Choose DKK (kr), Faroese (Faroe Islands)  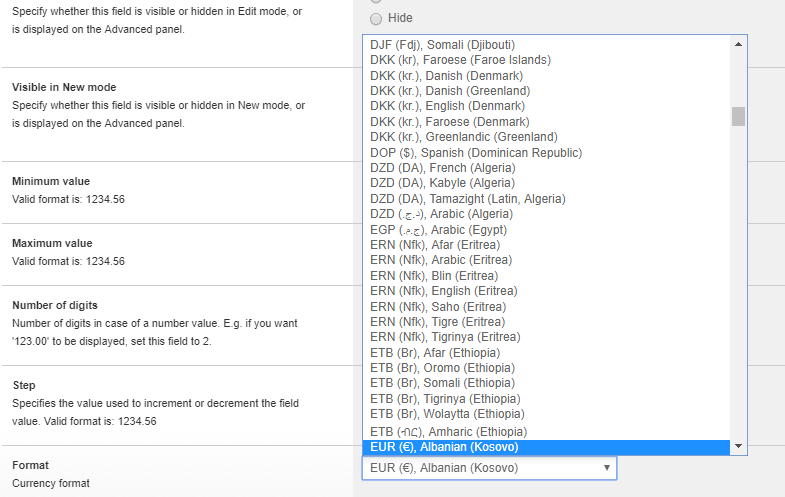pos(546,60)
